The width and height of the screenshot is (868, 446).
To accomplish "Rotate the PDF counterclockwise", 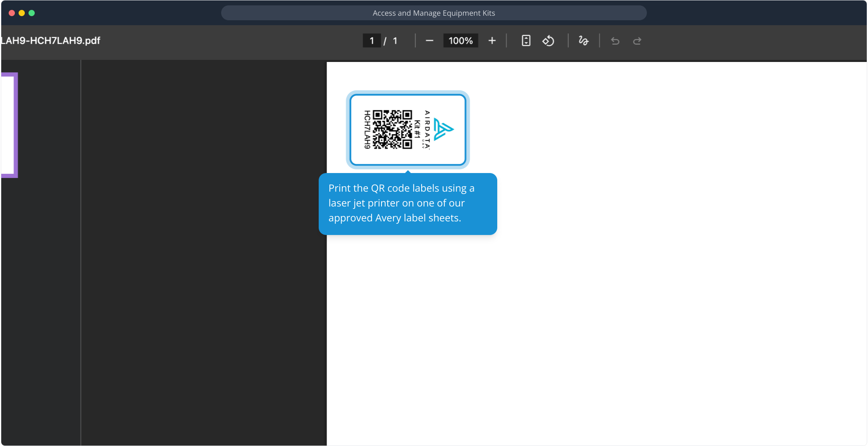I will (x=548, y=40).
